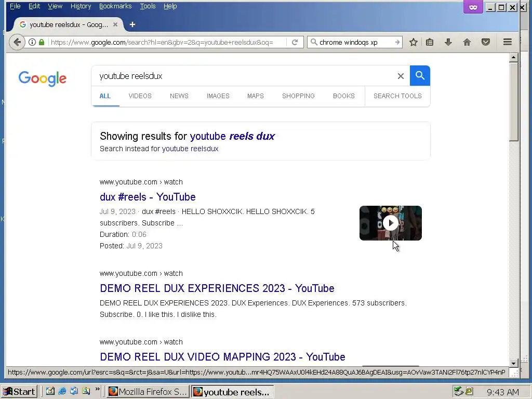The width and height of the screenshot is (532, 399).
Task: Switch to the NEWS results tab
Action: tap(179, 96)
